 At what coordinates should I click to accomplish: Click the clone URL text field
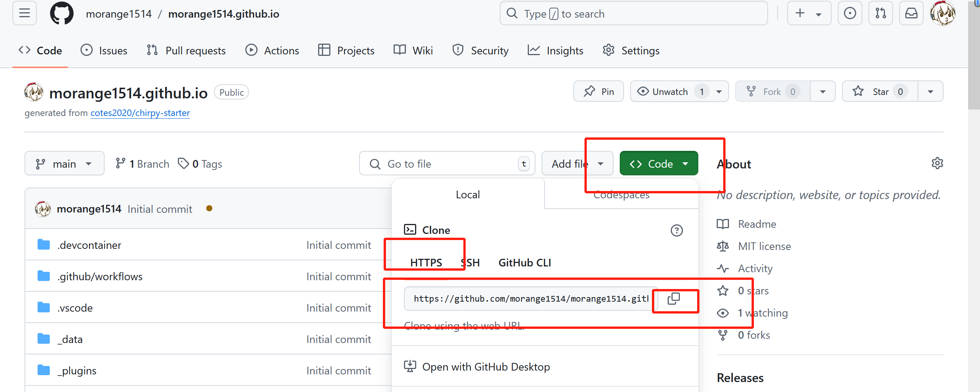531,299
